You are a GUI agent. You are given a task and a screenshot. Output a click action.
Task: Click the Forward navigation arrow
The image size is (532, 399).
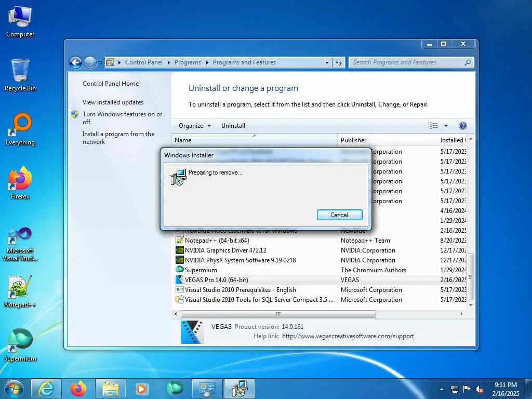(90, 62)
